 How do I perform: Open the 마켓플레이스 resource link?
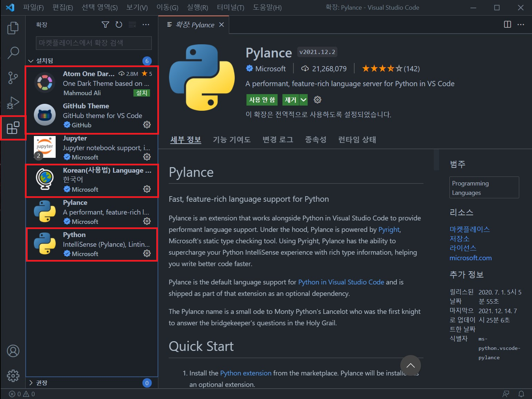click(x=469, y=229)
